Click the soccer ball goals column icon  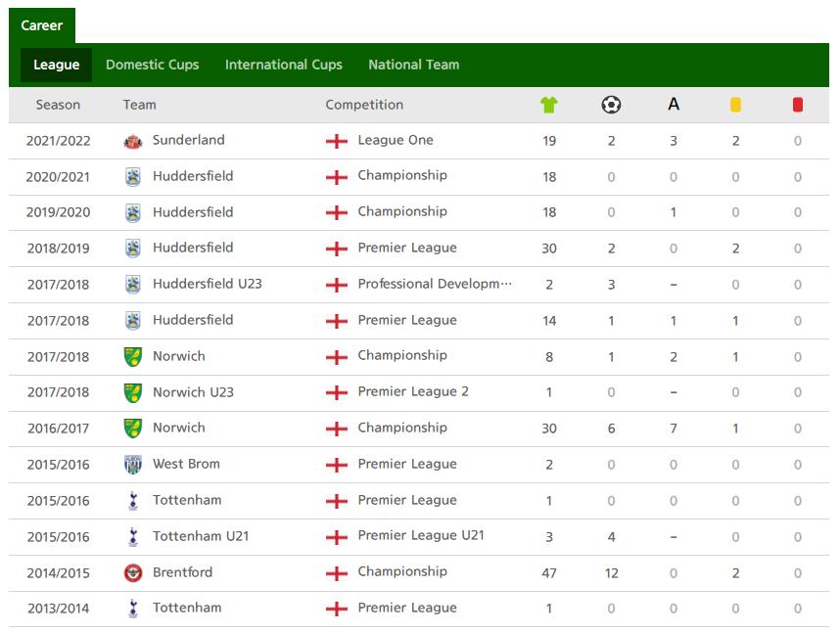pos(611,105)
